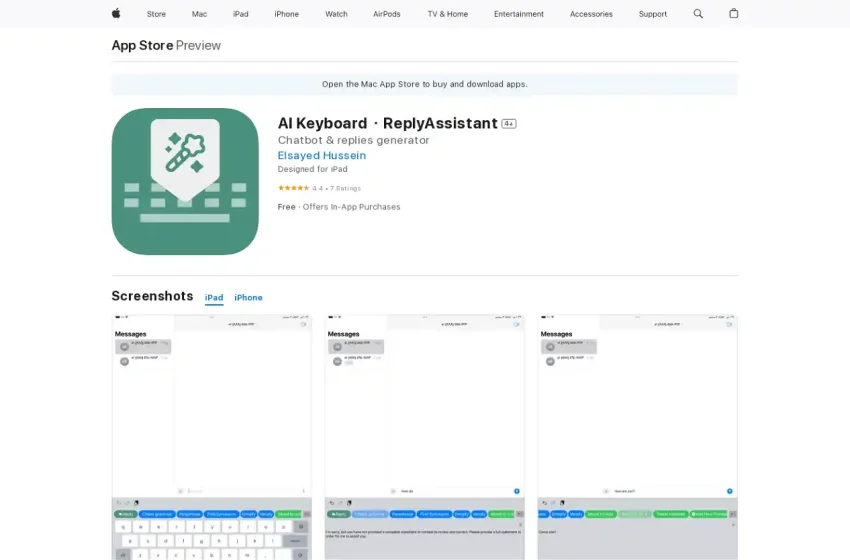Open the Mac menu
The image size is (850, 560).
pyautogui.click(x=199, y=14)
